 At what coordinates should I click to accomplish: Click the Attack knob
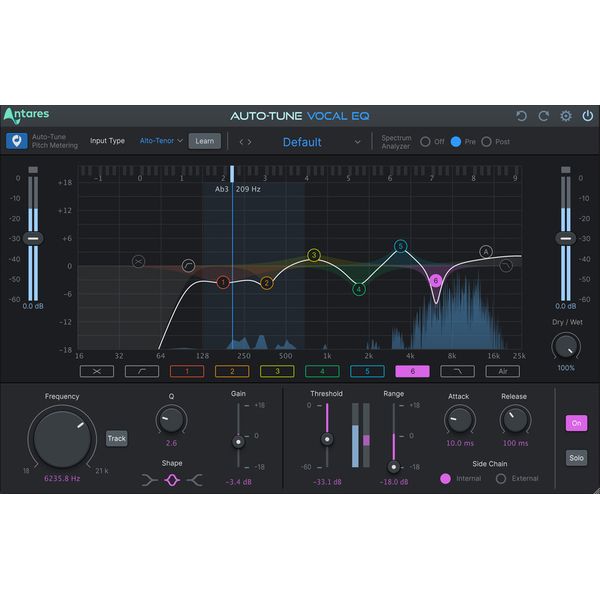pyautogui.click(x=460, y=420)
